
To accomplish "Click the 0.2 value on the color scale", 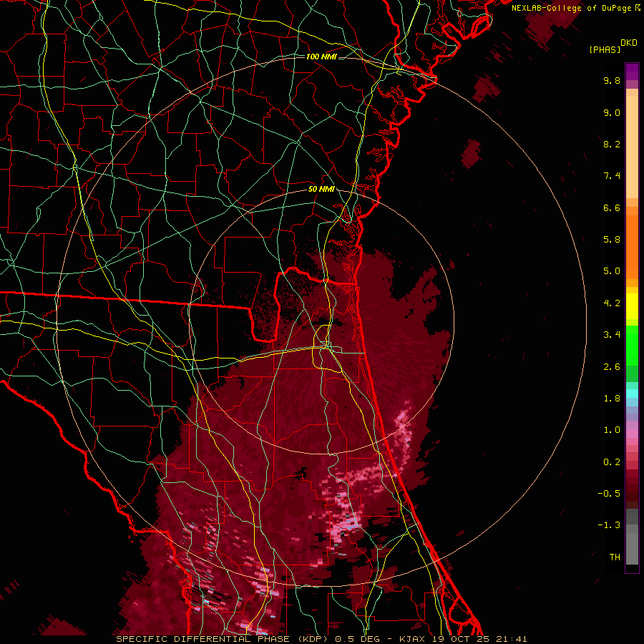I will 612,462.
